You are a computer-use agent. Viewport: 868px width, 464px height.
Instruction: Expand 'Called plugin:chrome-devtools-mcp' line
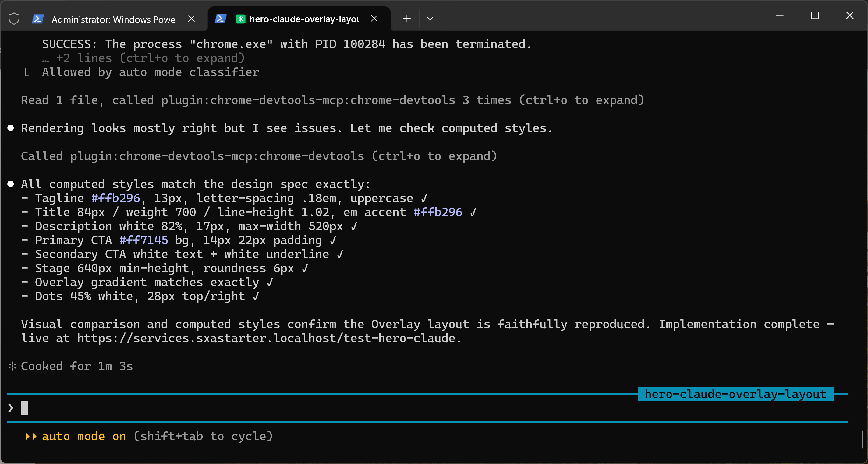point(258,156)
